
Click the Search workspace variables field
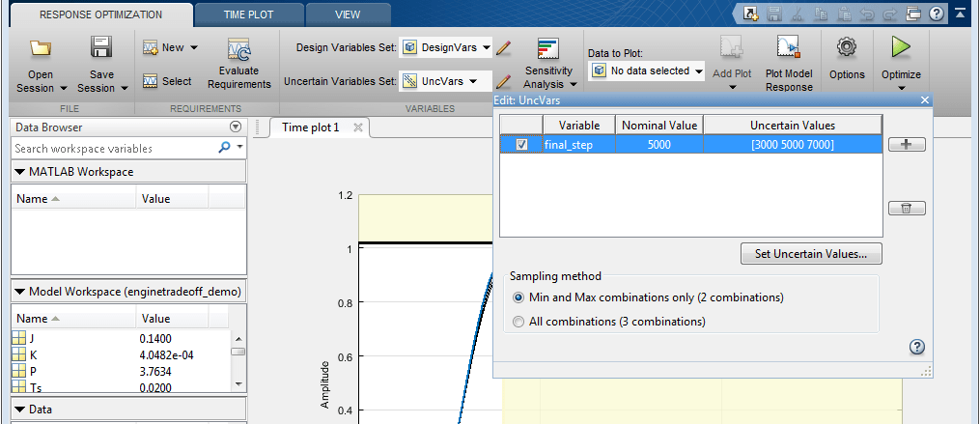(x=114, y=149)
